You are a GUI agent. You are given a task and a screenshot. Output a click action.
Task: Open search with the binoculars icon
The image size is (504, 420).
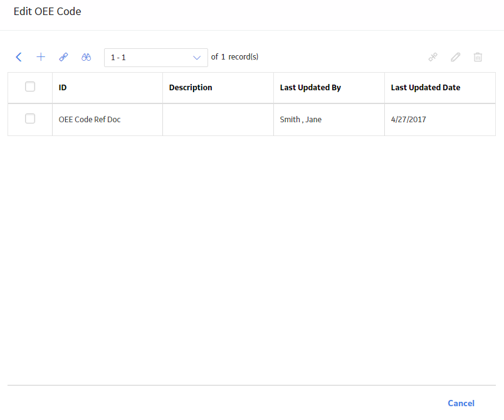(x=86, y=57)
